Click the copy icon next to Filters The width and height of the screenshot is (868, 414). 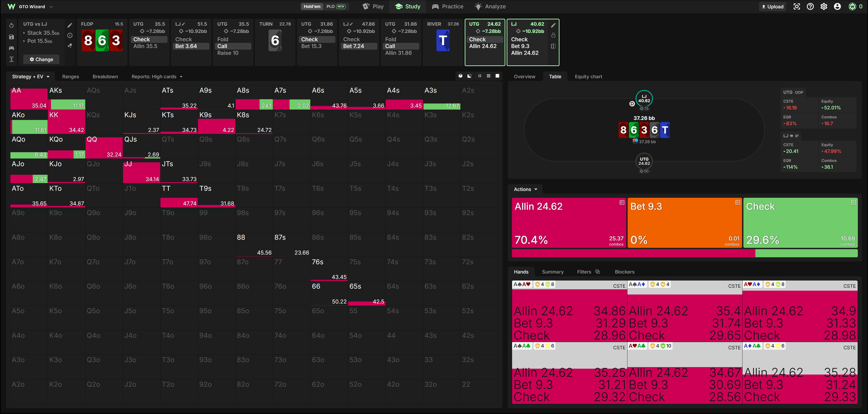(x=598, y=272)
